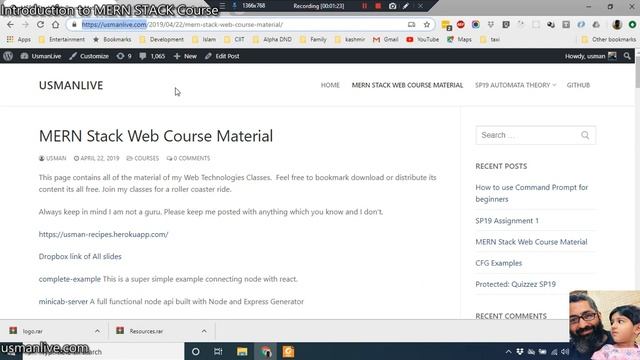
Task: Click the yellow sticky note extension icon
Action: coord(446,25)
